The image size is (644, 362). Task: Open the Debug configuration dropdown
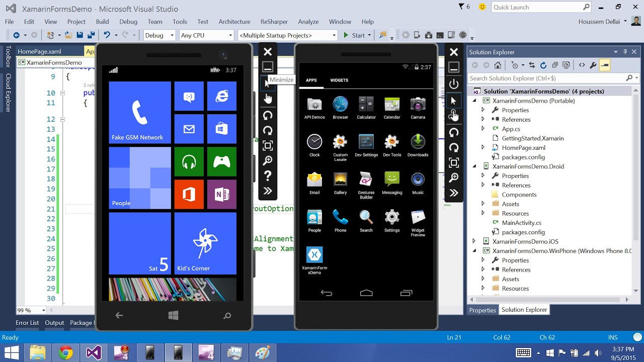pos(159,35)
